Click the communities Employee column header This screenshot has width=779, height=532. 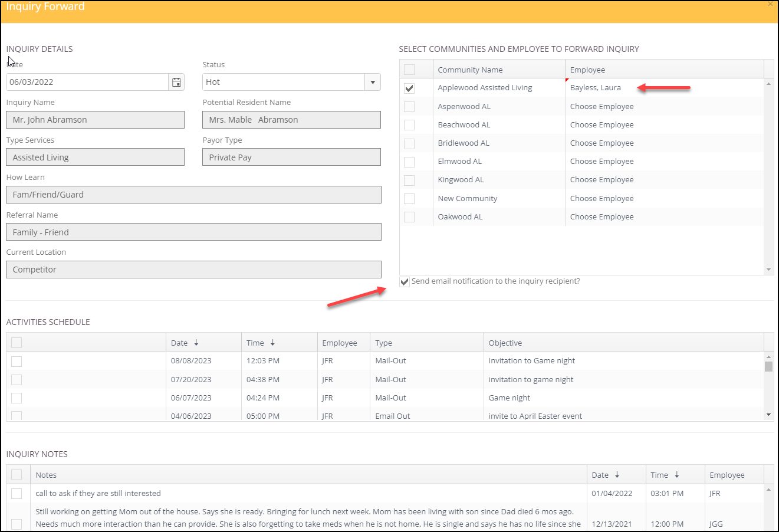pos(664,70)
